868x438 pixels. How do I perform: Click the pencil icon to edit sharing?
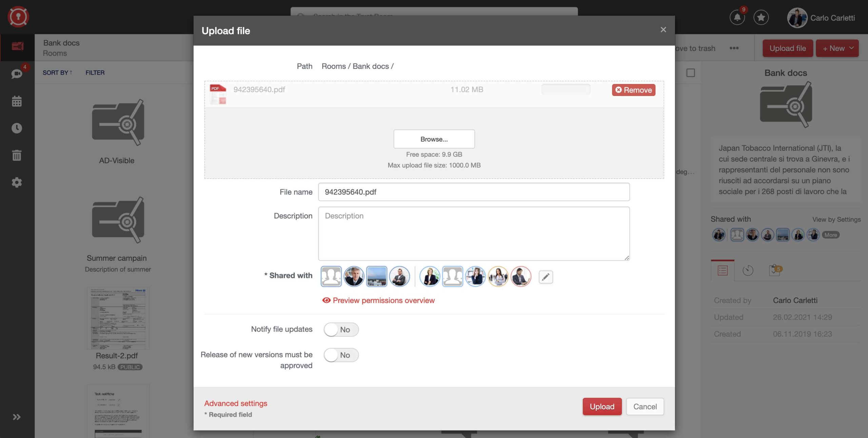[546, 277]
